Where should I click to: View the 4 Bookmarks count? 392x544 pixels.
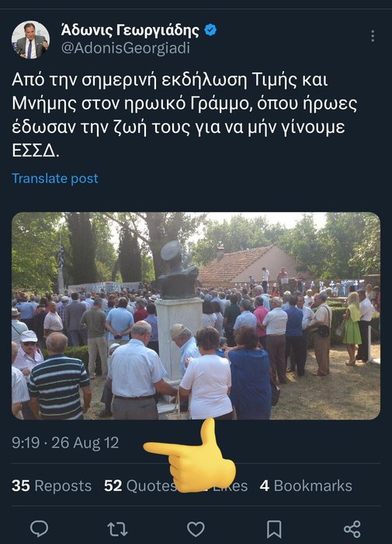(x=306, y=486)
